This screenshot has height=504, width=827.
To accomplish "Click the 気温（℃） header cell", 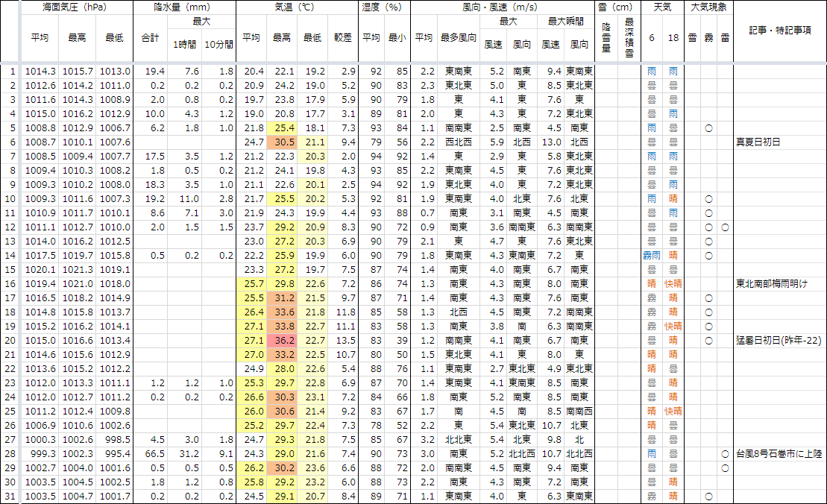I will (x=298, y=7).
